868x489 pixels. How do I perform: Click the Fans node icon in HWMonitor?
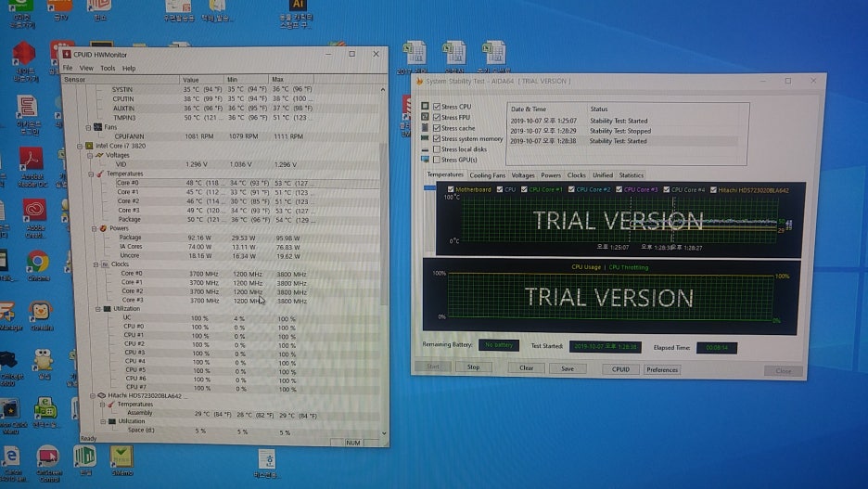pyautogui.click(x=98, y=127)
